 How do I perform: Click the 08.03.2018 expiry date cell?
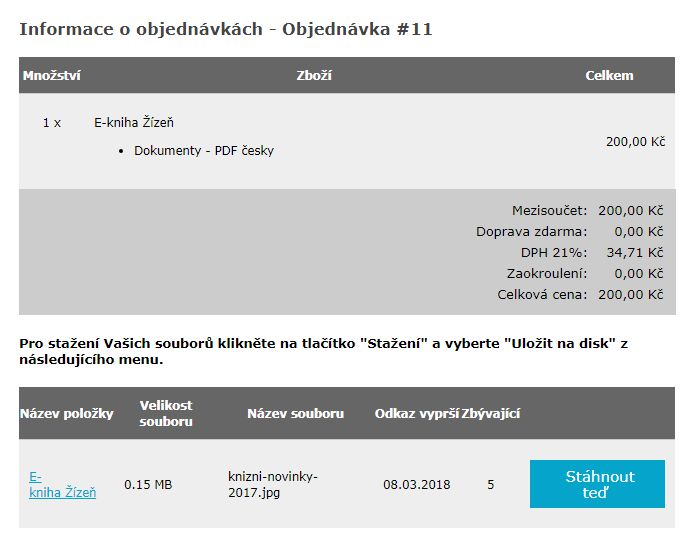[x=416, y=485]
